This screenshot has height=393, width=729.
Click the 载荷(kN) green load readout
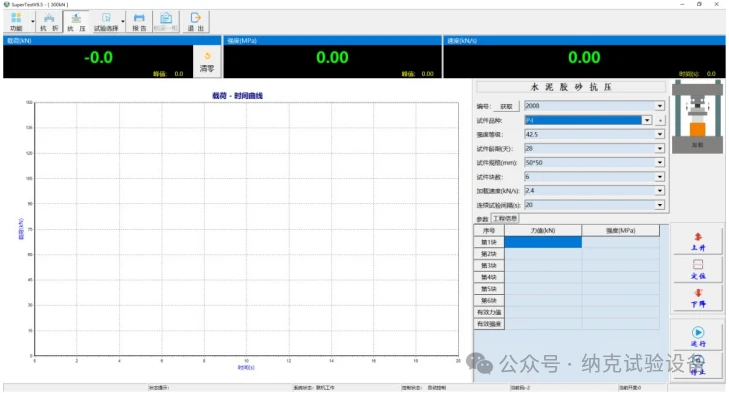[x=98, y=58]
